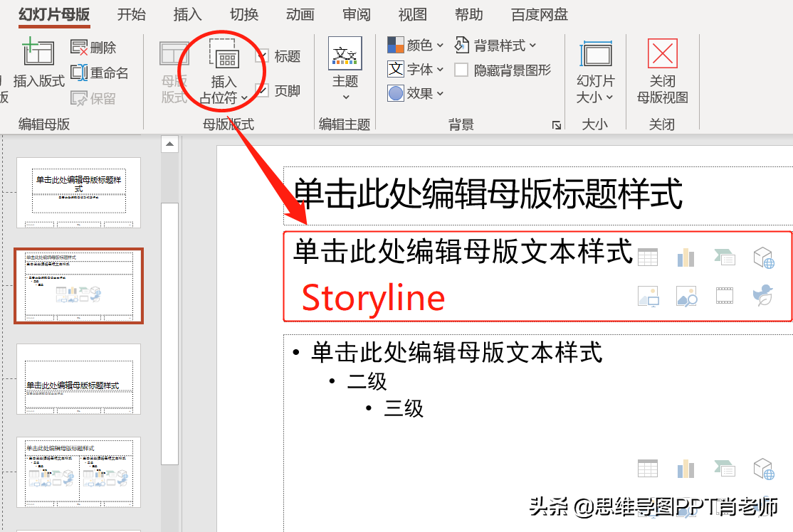Click the Slide Size (幻灯片大小) icon
793x532 pixels.
click(596, 54)
